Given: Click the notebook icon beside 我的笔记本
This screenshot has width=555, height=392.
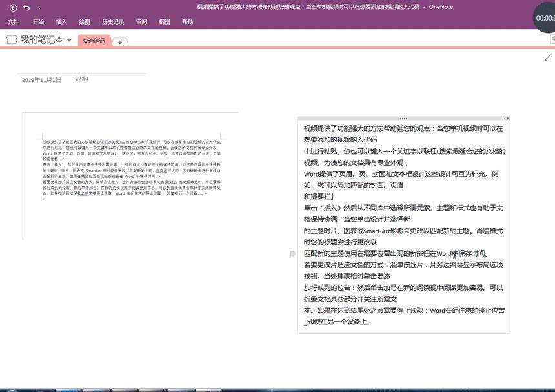Looking at the screenshot, I should [x=11, y=39].
